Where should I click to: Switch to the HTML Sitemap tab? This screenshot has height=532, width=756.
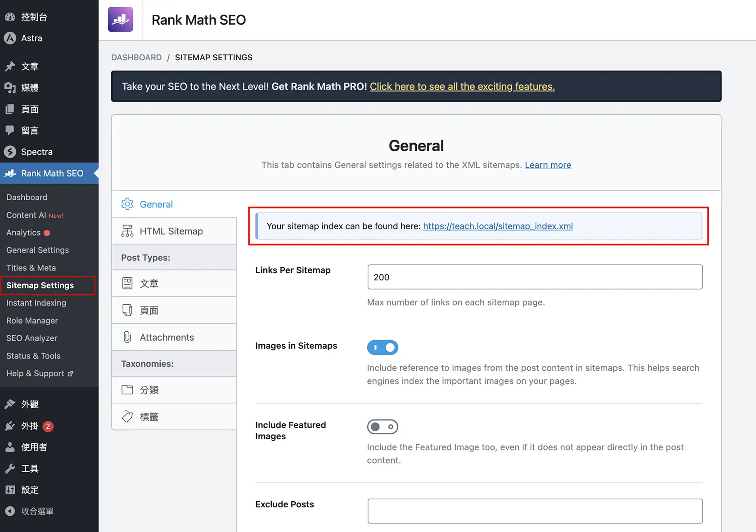tap(174, 231)
